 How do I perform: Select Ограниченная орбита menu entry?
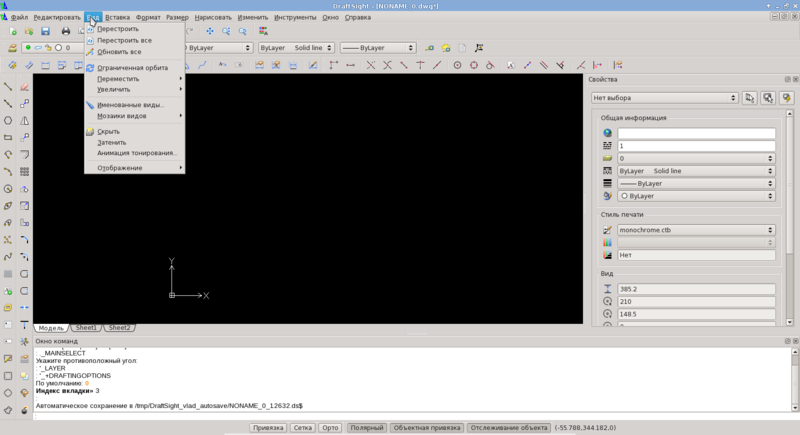click(135, 68)
